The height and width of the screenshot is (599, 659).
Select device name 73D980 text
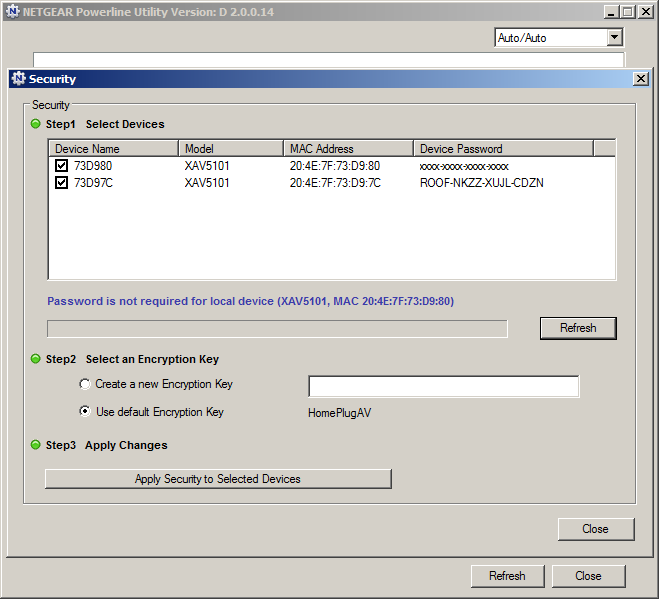pyautogui.click(x=93, y=166)
